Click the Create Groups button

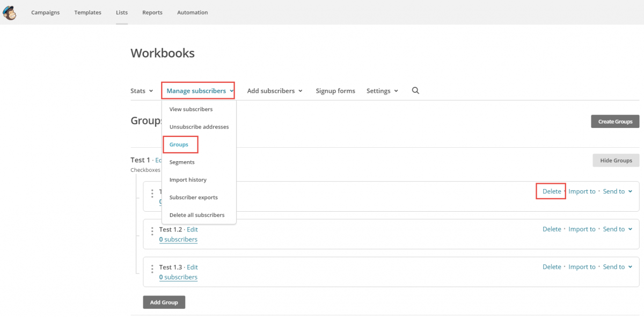pyautogui.click(x=615, y=121)
